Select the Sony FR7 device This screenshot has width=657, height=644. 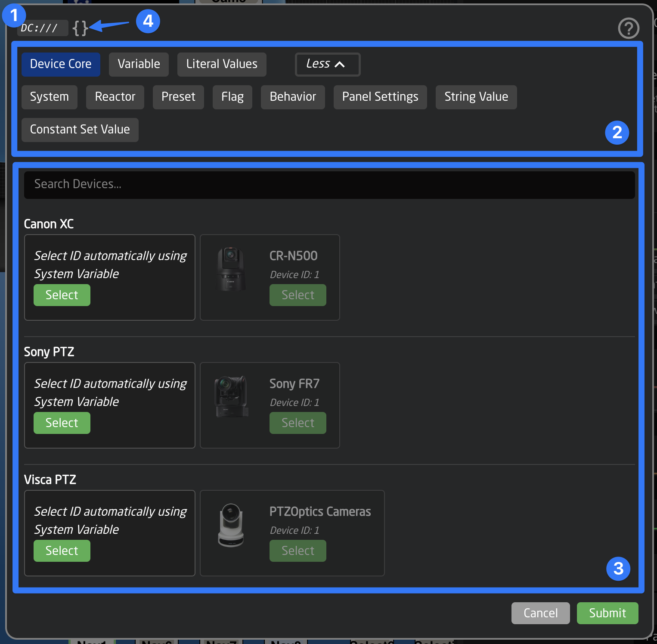pyautogui.click(x=298, y=423)
